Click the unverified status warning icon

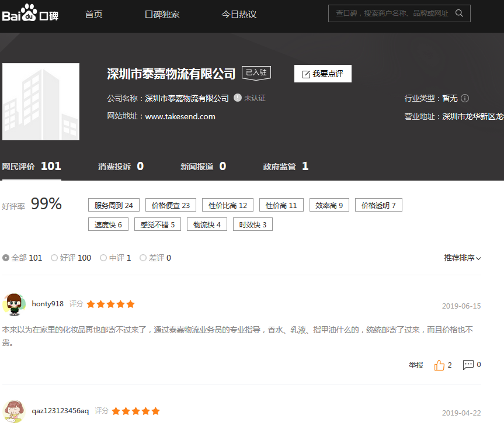(238, 98)
